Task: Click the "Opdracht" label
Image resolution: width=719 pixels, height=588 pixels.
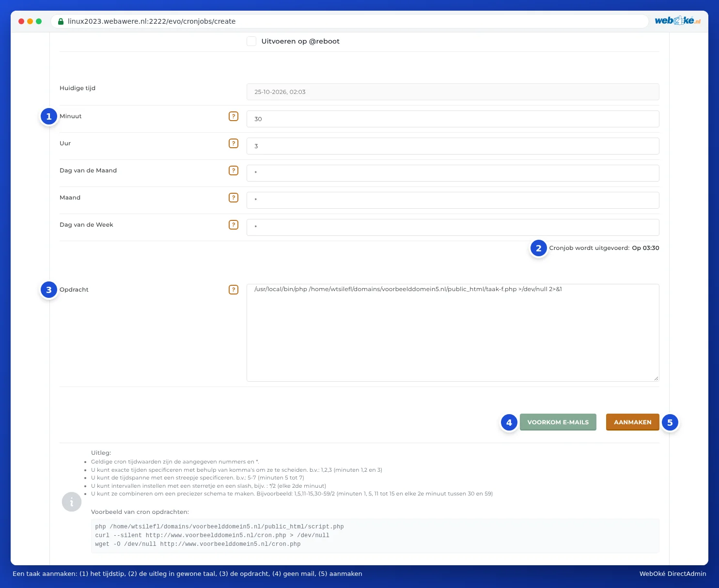Action: tap(74, 290)
